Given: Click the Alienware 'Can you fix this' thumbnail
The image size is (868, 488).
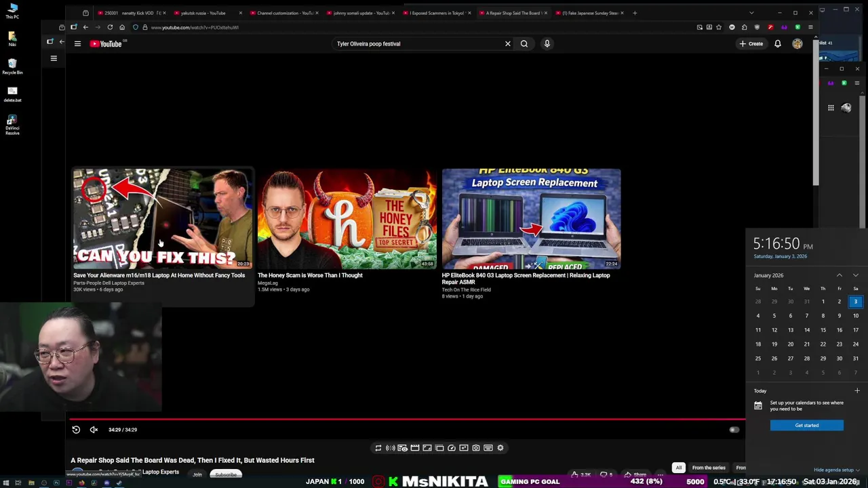Looking at the screenshot, I should (x=163, y=219).
